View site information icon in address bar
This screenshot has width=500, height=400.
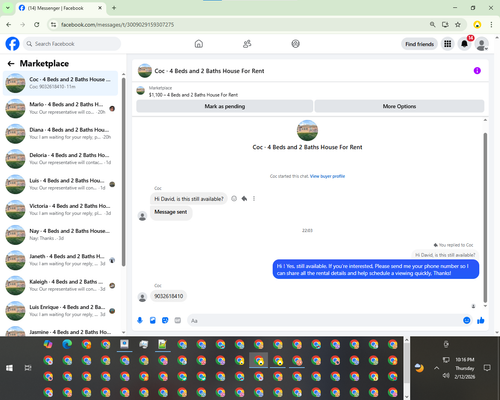click(x=53, y=24)
